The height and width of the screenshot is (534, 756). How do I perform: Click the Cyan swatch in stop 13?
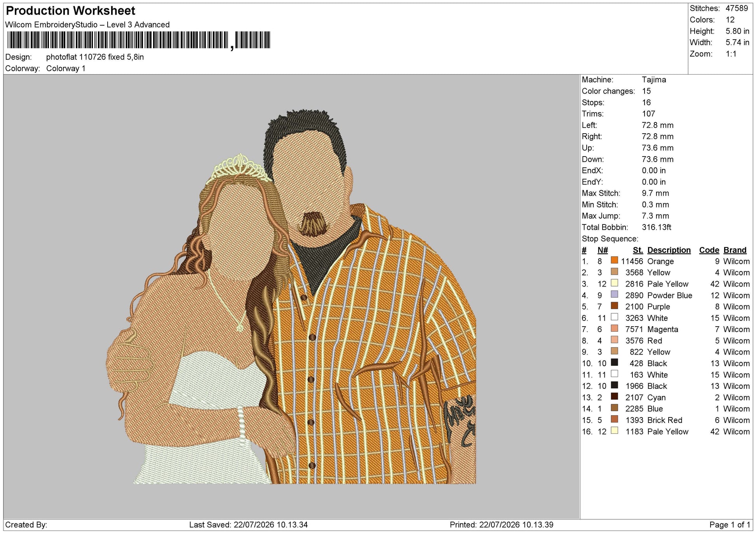614,397
